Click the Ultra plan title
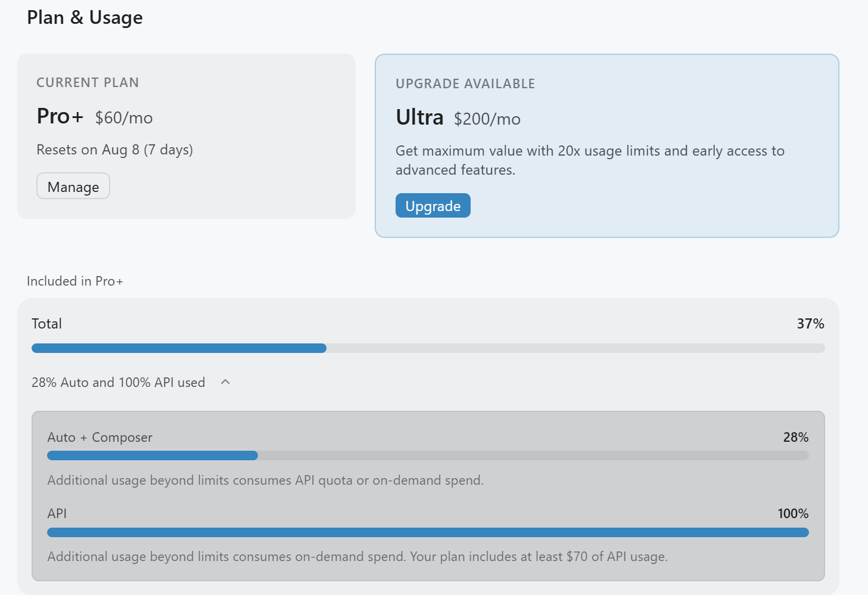This screenshot has height=595, width=868. click(419, 117)
